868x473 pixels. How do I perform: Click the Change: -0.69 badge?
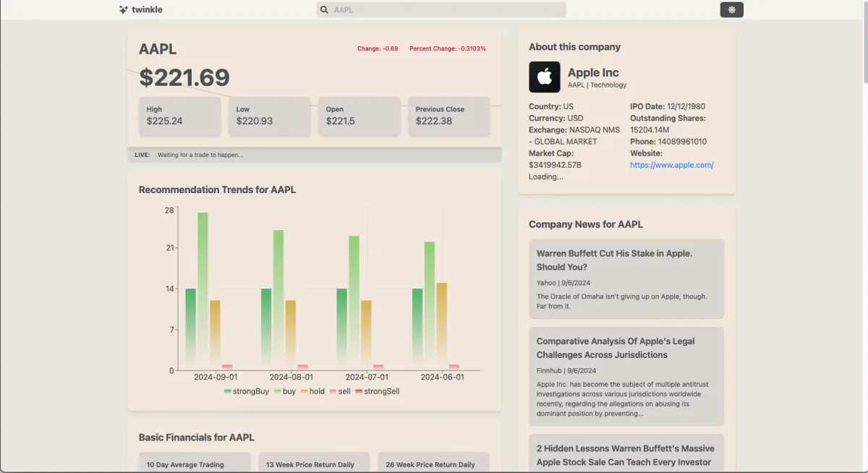point(378,48)
